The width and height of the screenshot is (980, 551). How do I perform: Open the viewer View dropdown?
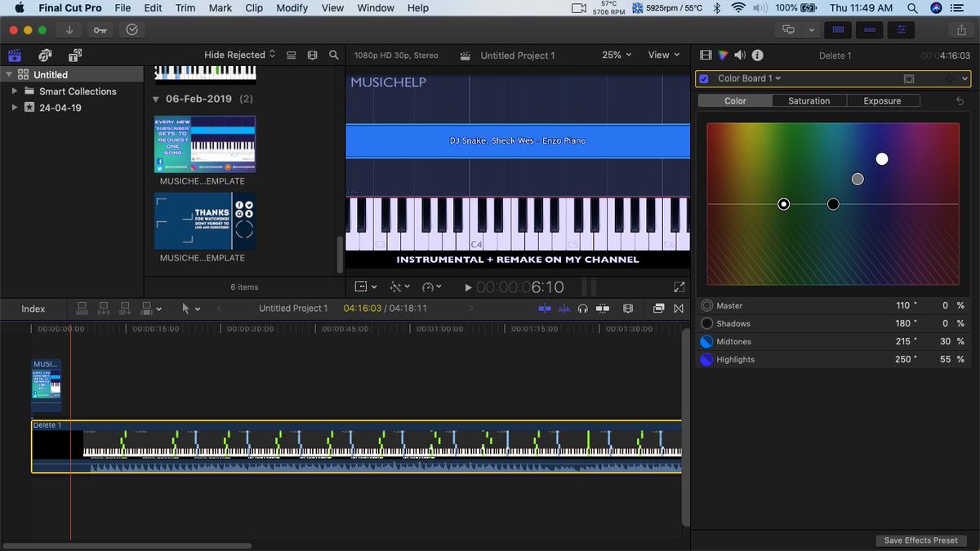(x=664, y=55)
